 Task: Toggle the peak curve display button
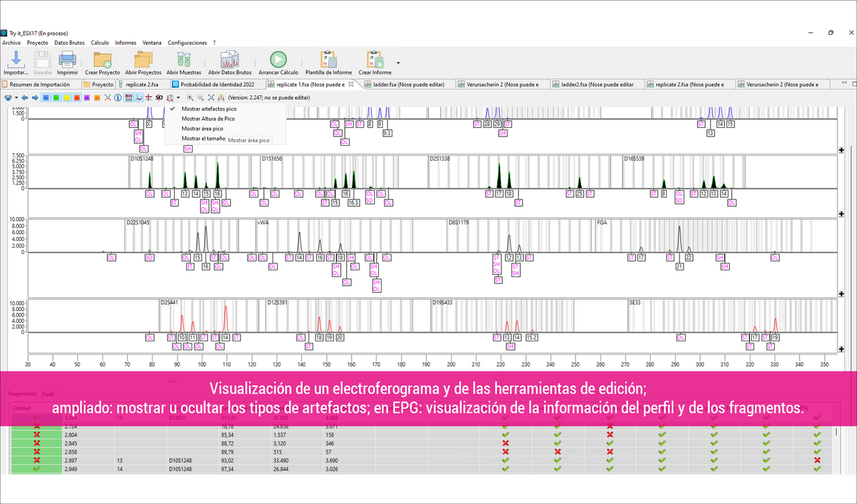[x=139, y=98]
